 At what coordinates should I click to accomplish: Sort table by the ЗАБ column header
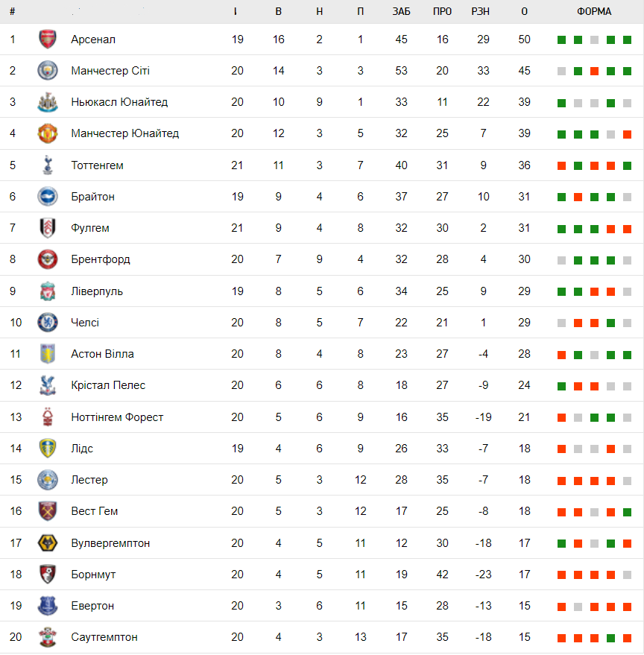click(x=402, y=12)
